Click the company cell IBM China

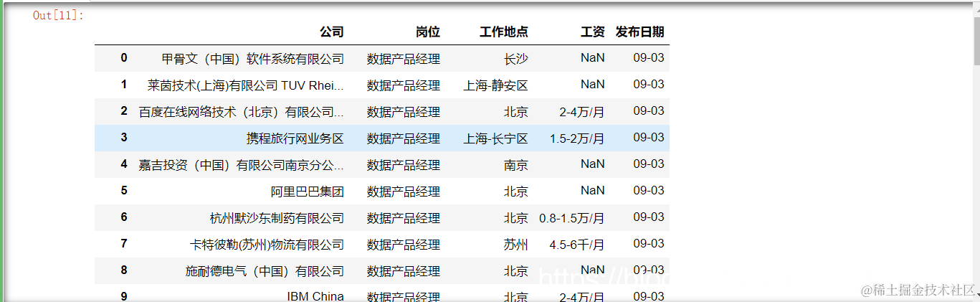[315, 296]
